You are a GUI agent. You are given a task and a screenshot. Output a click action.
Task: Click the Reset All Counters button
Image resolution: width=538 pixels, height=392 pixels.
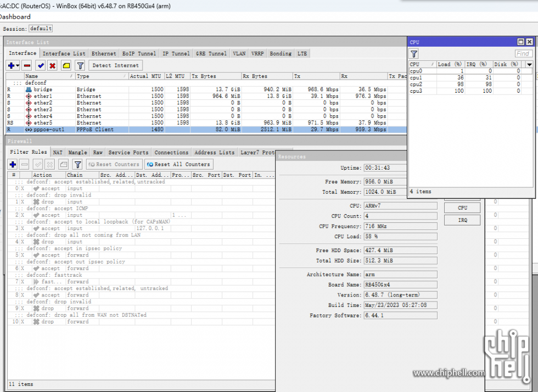click(x=179, y=164)
